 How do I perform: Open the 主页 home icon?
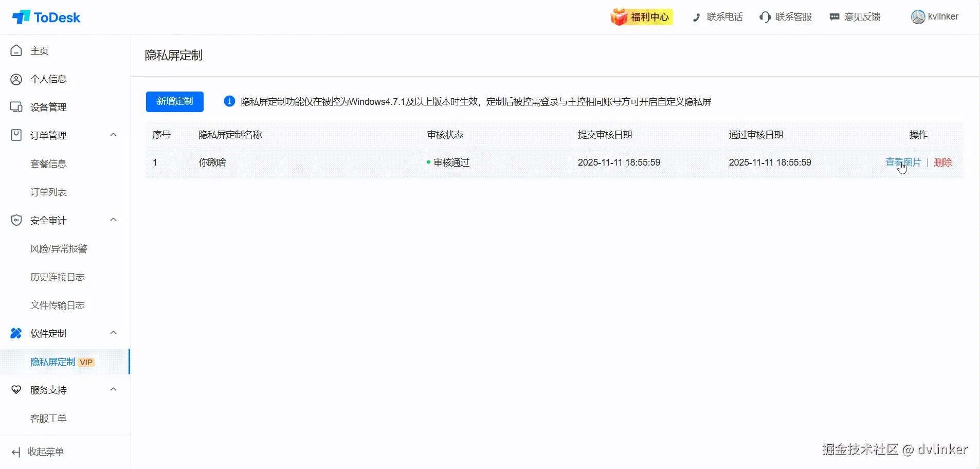(16, 50)
